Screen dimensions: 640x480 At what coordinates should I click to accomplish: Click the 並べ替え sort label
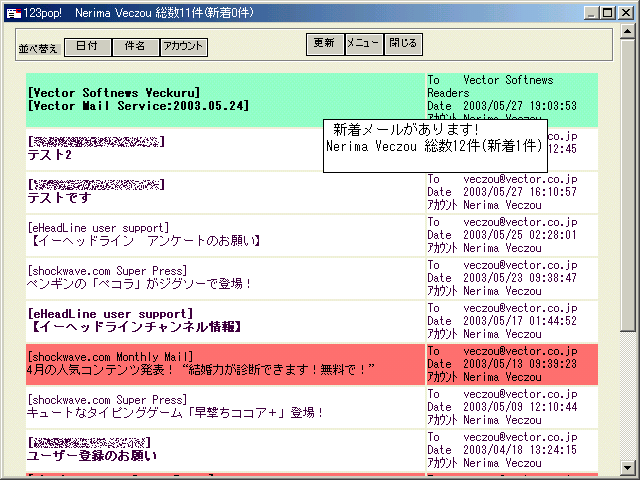(x=38, y=49)
